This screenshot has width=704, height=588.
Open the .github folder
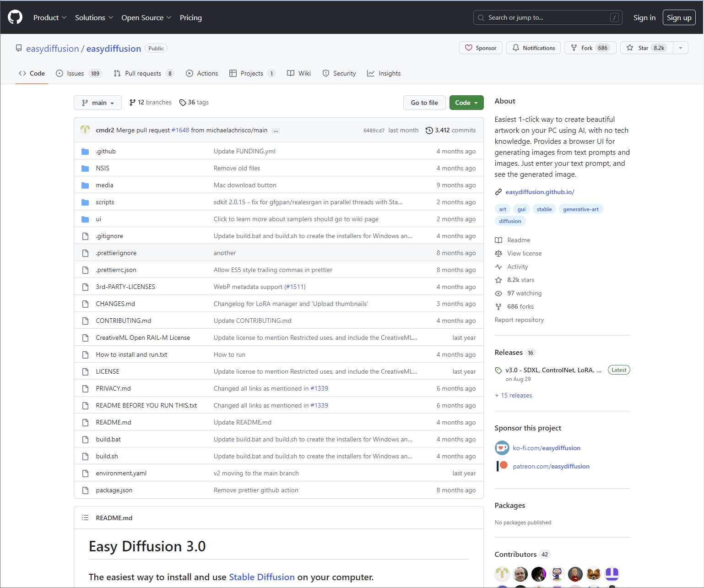point(106,151)
